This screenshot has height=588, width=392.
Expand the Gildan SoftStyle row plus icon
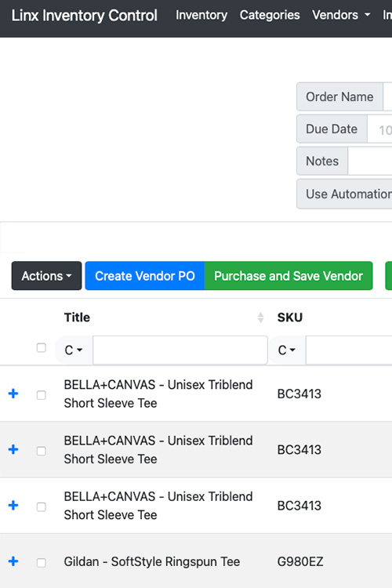click(13, 561)
